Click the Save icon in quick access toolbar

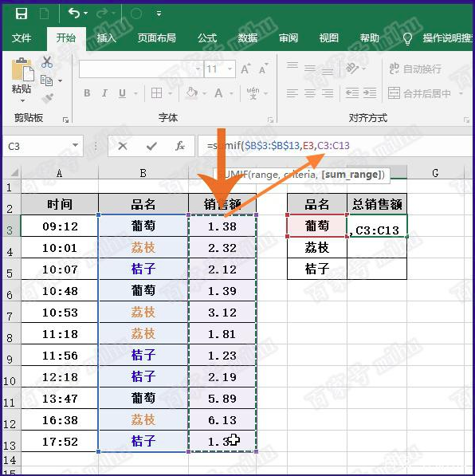22,14
